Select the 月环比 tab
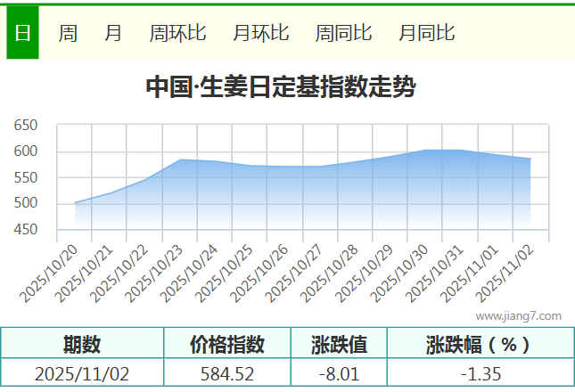This screenshot has width=575, height=392. pyautogui.click(x=260, y=34)
